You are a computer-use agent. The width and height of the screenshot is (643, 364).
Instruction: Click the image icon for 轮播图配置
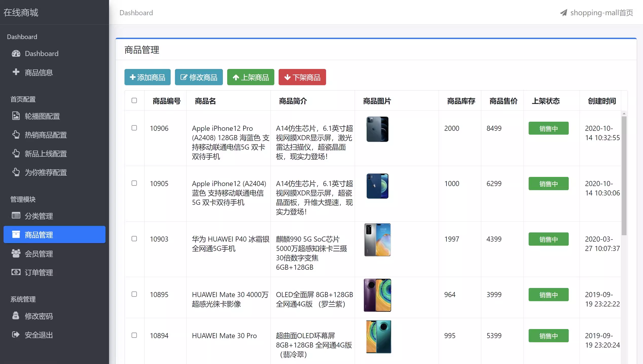click(x=16, y=116)
